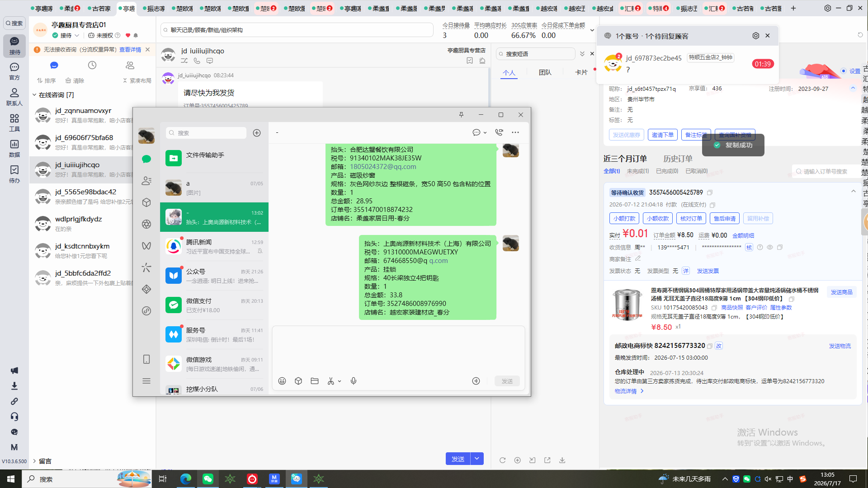Open WeChat Channels butterfly icon
The image size is (868, 488).
146,246
